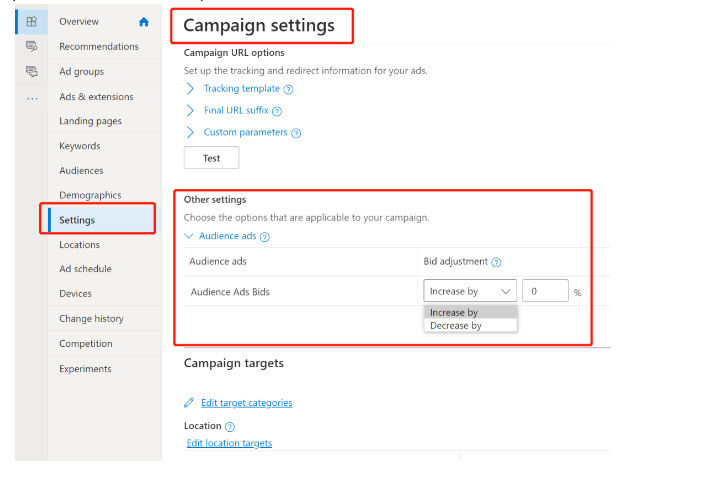The image size is (719, 484).
Task: Click the second icon in left rail
Action: (x=31, y=46)
